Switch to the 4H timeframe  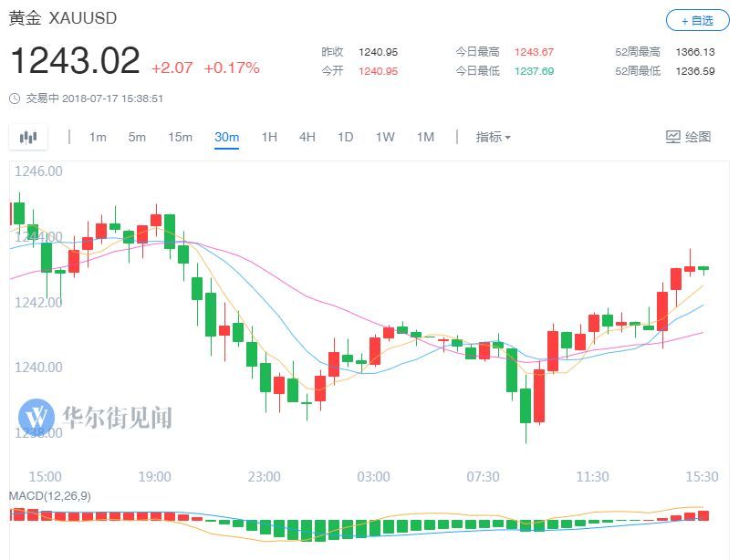pos(307,137)
